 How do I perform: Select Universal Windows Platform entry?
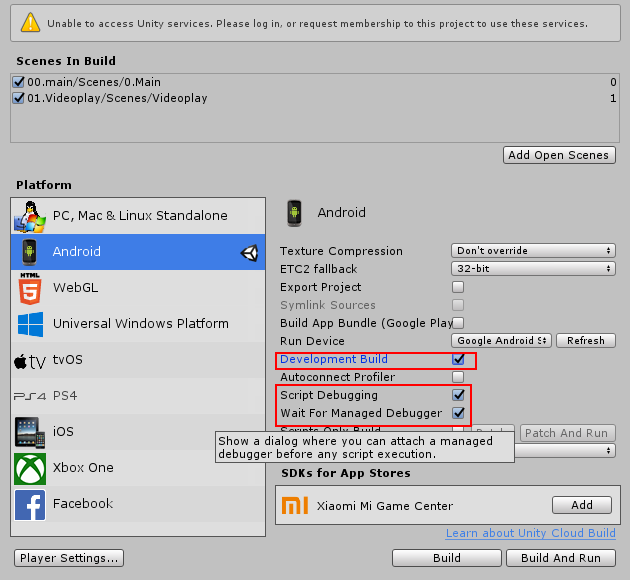[138, 324]
